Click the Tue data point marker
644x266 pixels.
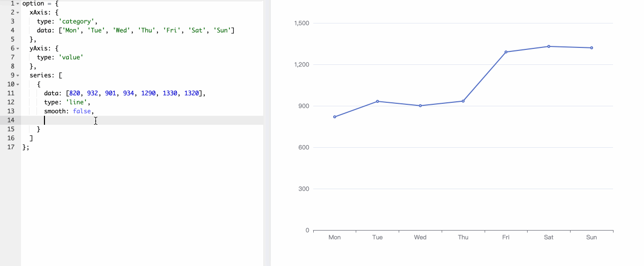[x=377, y=101]
